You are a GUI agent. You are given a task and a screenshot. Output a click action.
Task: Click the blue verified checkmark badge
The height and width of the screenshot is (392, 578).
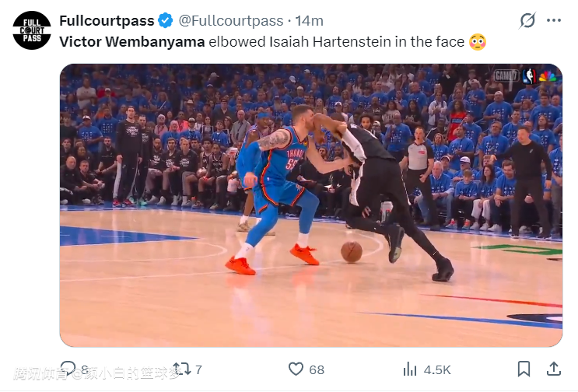[166, 21]
